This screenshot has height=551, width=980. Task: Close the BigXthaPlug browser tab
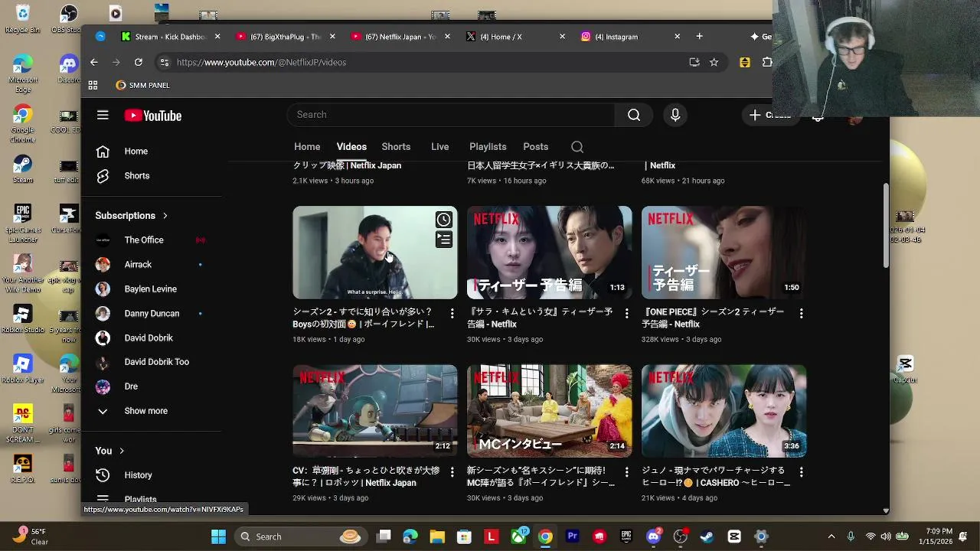[x=332, y=36]
